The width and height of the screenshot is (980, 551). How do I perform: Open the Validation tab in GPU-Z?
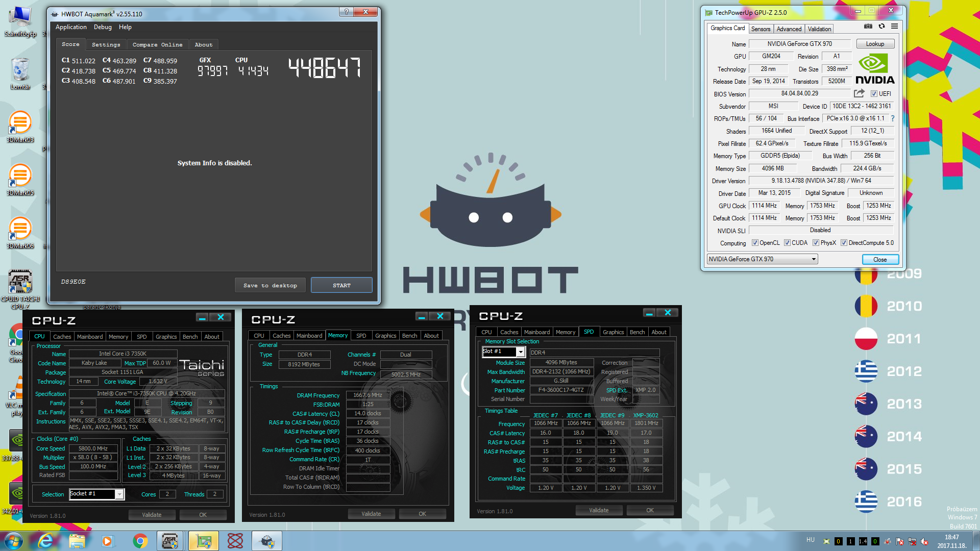click(819, 29)
